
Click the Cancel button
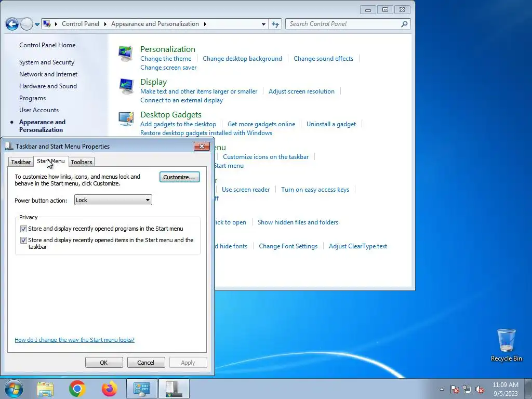tap(146, 362)
